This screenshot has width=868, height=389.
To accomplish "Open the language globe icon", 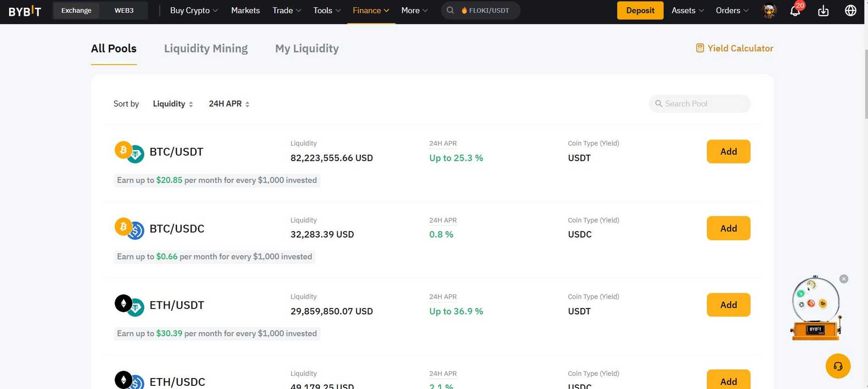I will click(850, 10).
